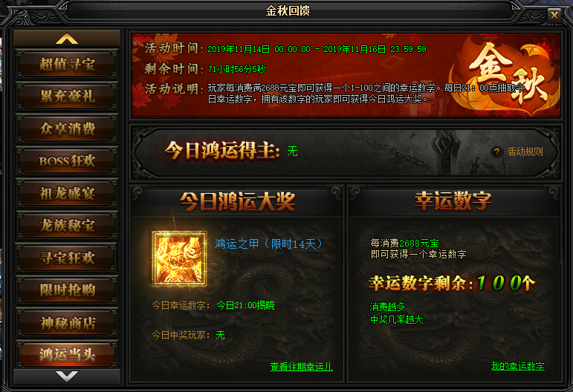Click the down arrow below the sidebar menu
This screenshot has height=392, width=573.
pyautogui.click(x=67, y=376)
